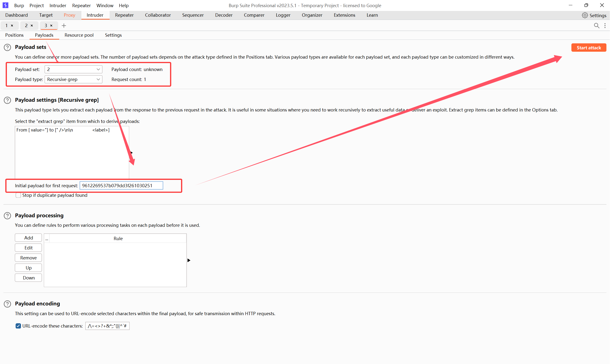The image size is (610, 364).
Task: Uncheck URL-encode these characters
Action: click(18, 326)
